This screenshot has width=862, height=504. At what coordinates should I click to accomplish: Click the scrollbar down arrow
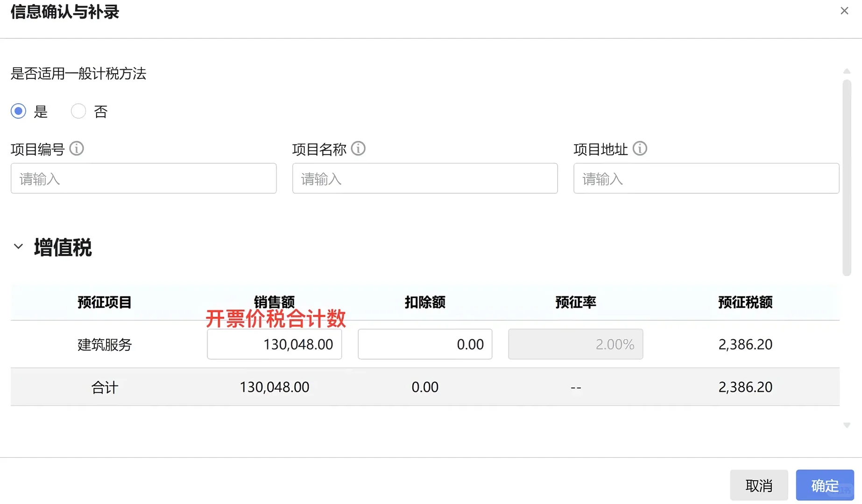pos(847,425)
